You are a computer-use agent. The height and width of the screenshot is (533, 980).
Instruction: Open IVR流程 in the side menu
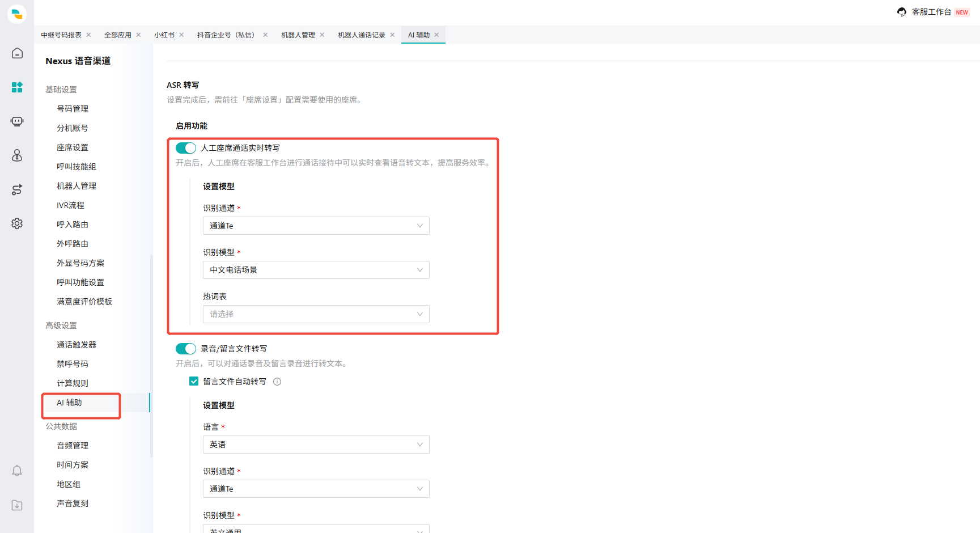pyautogui.click(x=70, y=205)
